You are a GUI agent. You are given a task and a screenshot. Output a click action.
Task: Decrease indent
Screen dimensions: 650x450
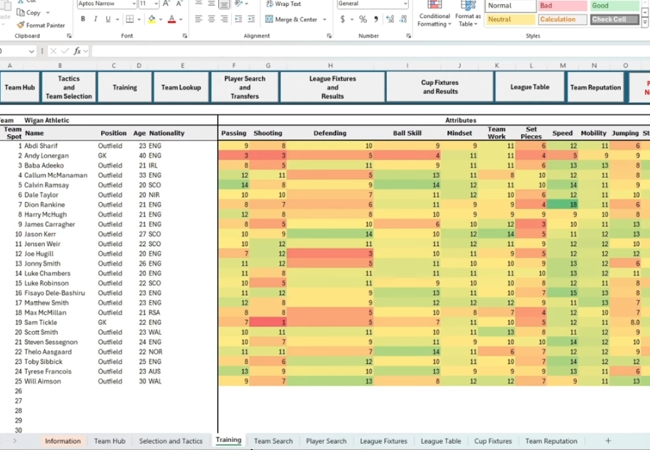238,19
